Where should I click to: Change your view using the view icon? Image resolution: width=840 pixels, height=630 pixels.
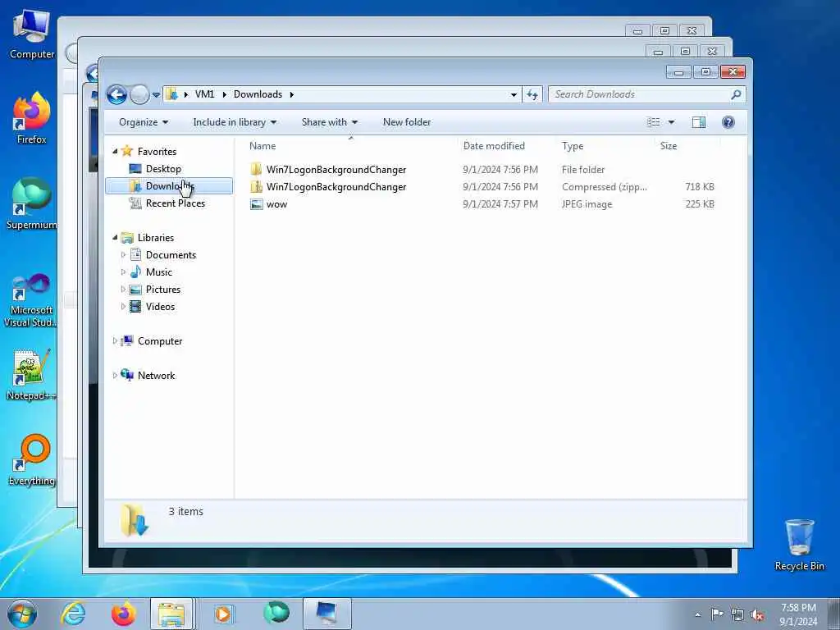coord(654,122)
